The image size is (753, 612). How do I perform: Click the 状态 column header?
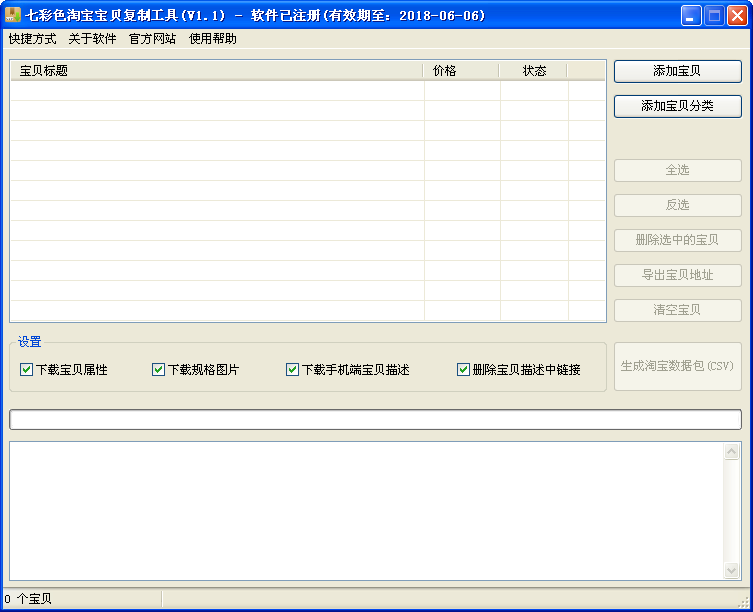(x=533, y=71)
